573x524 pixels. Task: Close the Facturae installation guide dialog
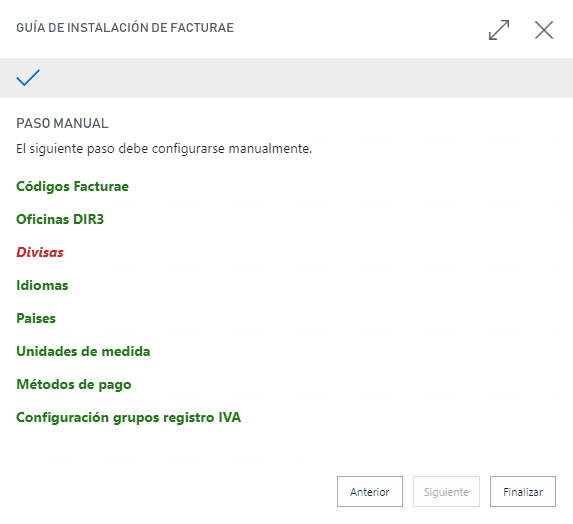pyautogui.click(x=544, y=30)
